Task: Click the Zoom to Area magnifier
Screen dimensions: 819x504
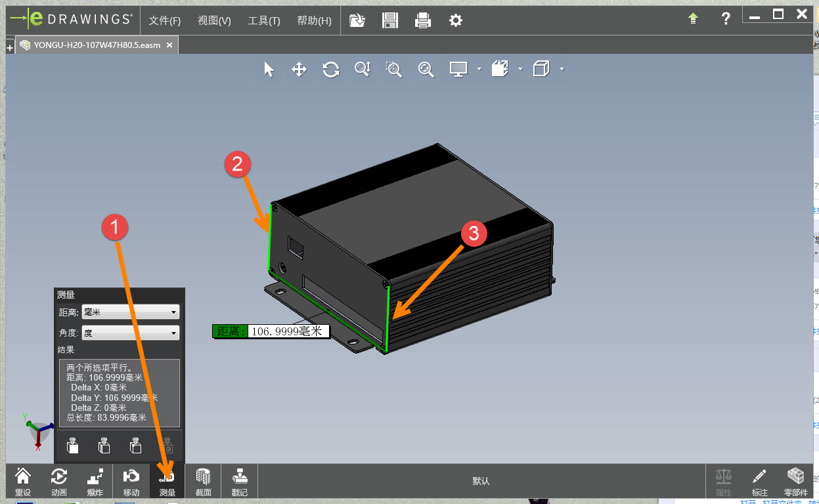Action: (394, 70)
